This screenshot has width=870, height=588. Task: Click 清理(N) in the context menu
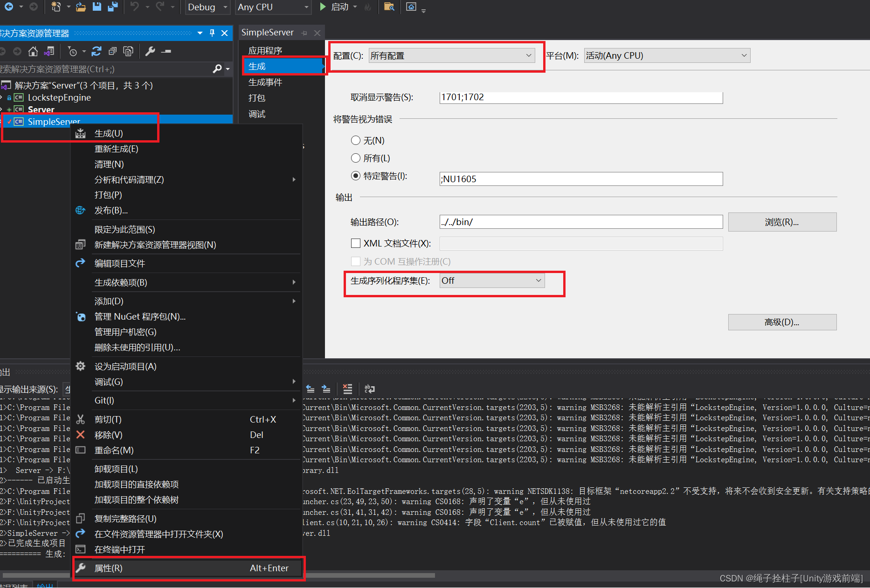click(x=186, y=164)
